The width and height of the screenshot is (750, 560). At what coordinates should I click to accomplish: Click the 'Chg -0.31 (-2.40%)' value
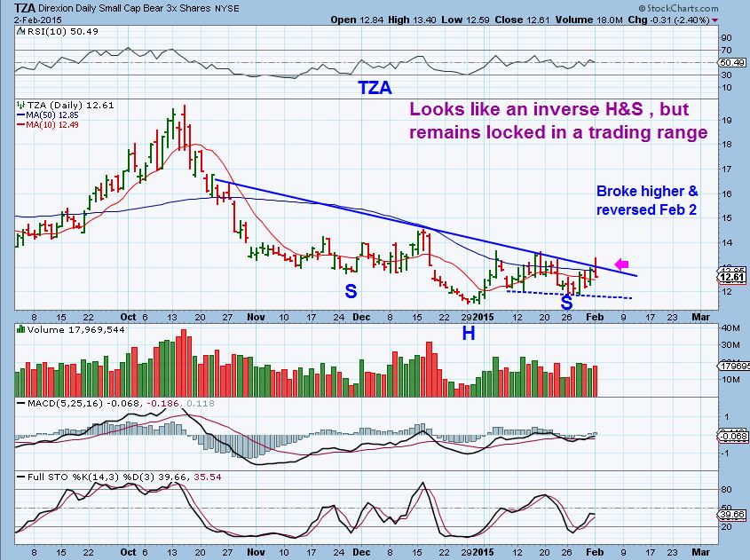click(x=668, y=20)
